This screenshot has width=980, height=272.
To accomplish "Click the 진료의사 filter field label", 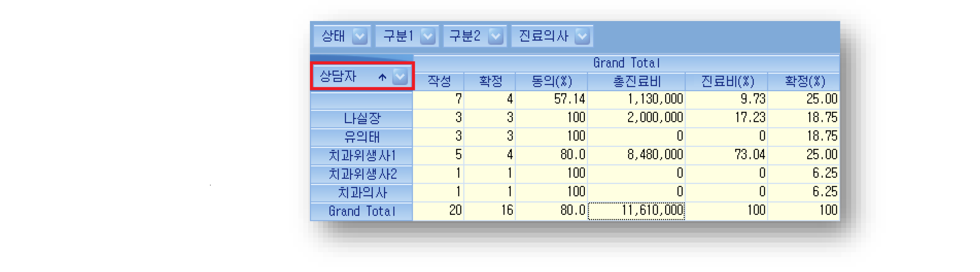I will click(x=543, y=36).
